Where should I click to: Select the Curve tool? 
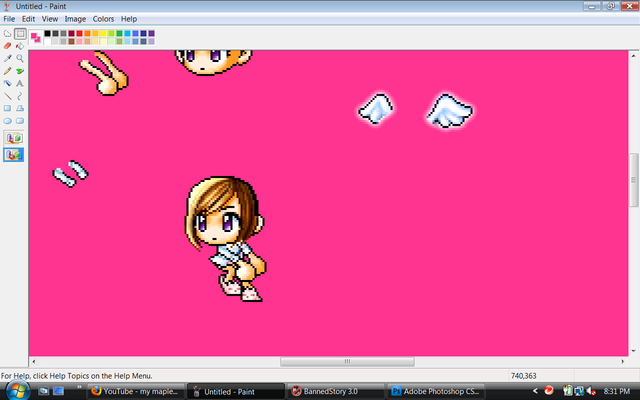(20, 96)
